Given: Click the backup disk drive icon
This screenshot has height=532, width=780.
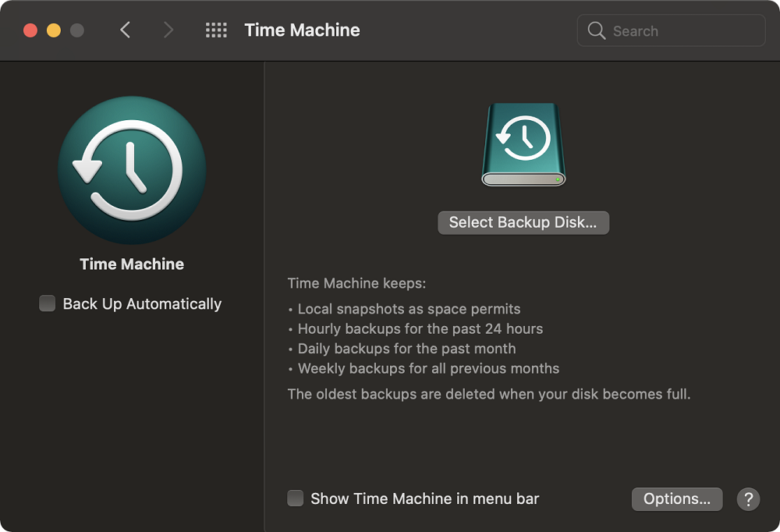Looking at the screenshot, I should click(523, 145).
